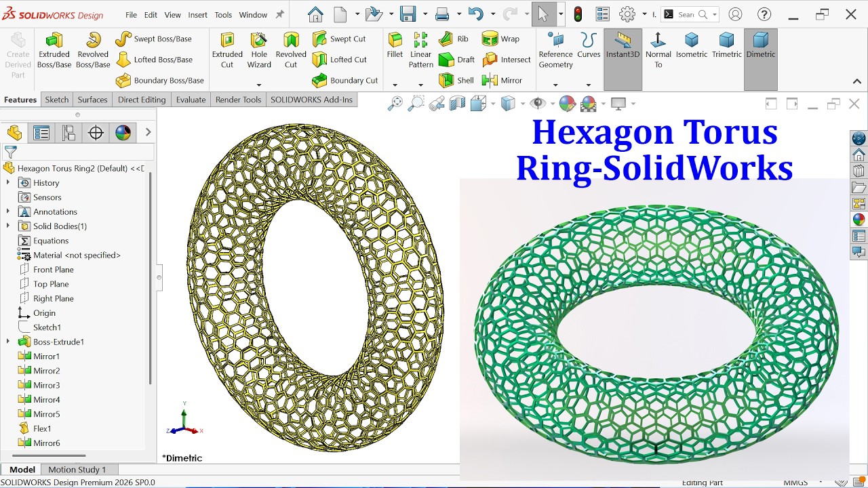
Task: Use the Shell feature
Action: 456,80
